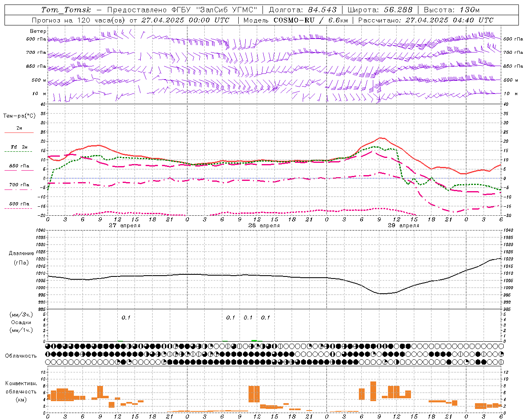Click the 29 апреля date label
The height and width of the screenshot is (420, 525).
tap(404, 226)
